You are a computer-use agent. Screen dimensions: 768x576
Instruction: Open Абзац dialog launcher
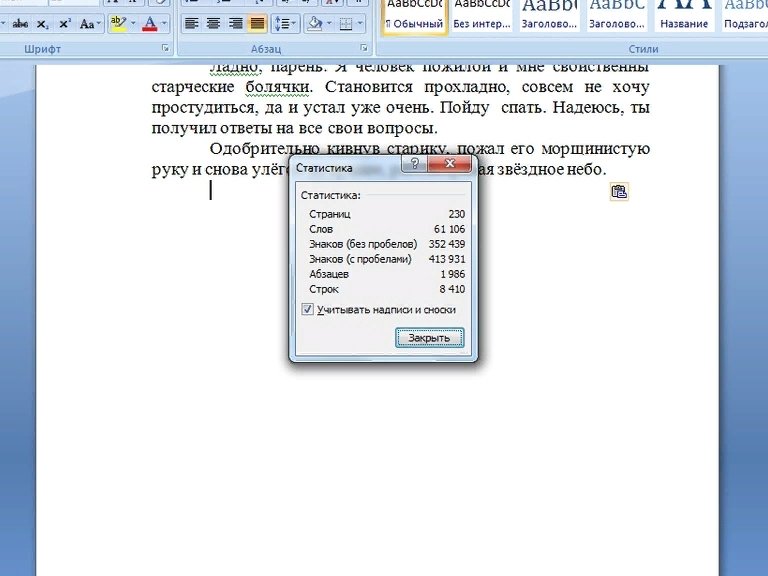[364, 48]
